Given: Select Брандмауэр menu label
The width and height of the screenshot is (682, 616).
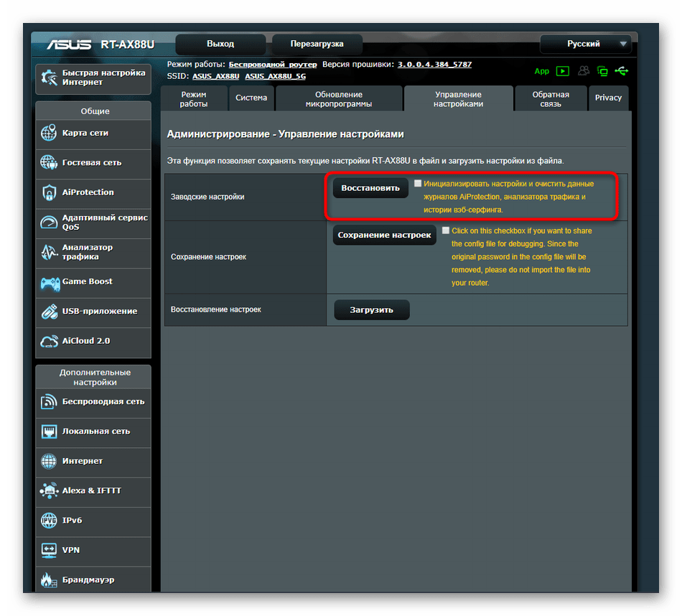Looking at the screenshot, I should (88, 580).
